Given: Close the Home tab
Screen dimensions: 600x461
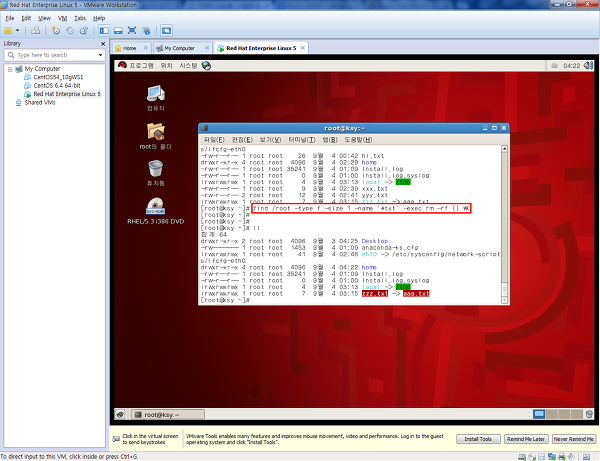Looking at the screenshot, I should pos(146,48).
